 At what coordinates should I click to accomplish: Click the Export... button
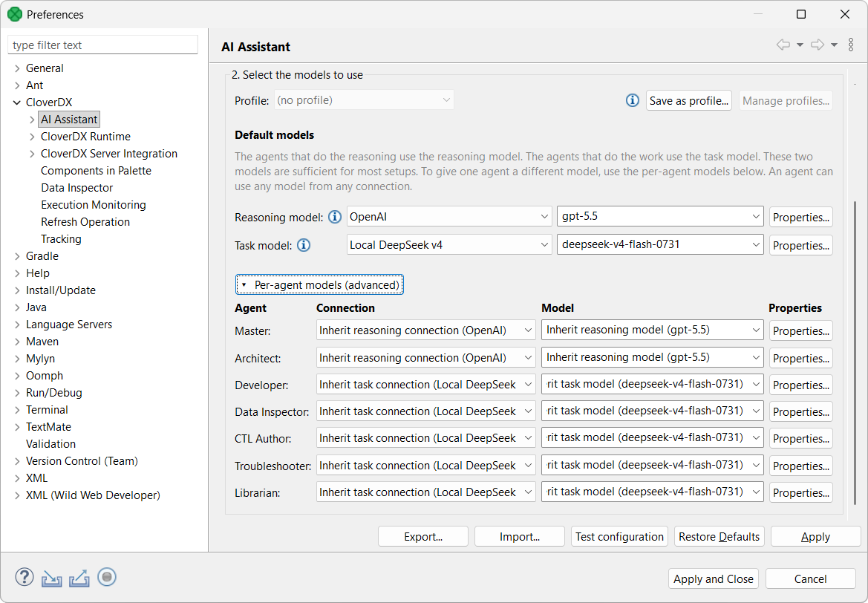tap(423, 537)
